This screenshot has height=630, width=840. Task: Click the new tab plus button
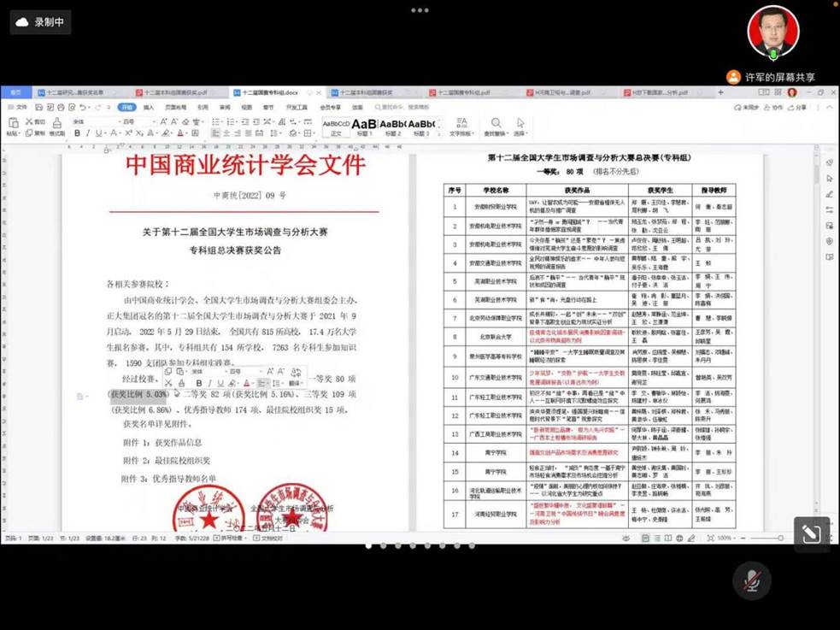pos(720,92)
